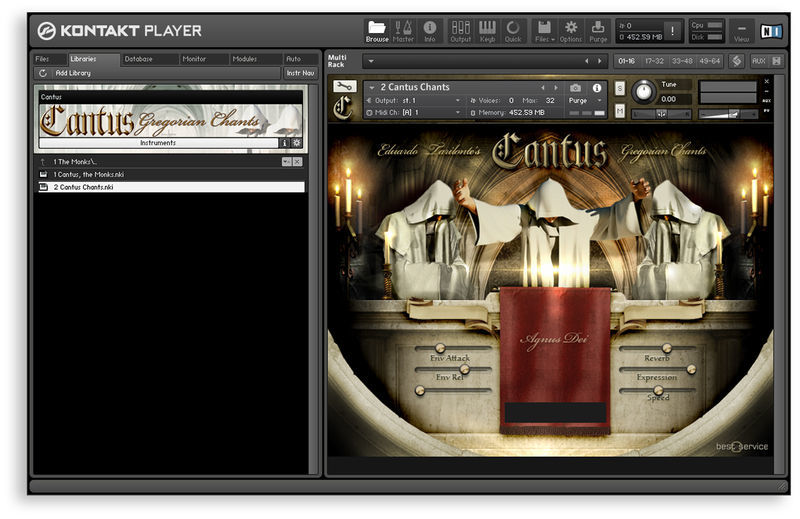Image resolution: width=800 pixels, height=519 pixels.
Task: Open the snapshot camera view
Action: (576, 88)
